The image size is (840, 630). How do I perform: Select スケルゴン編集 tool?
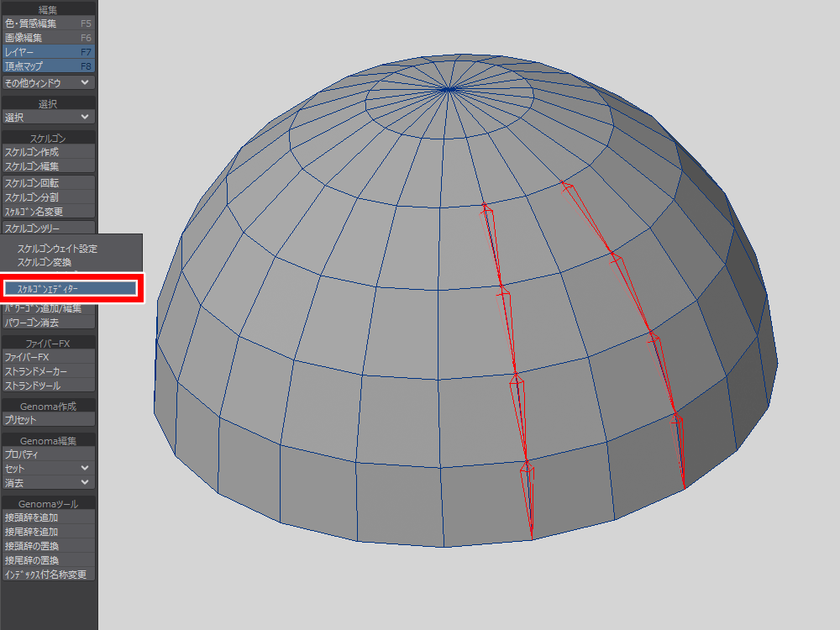[x=48, y=166]
